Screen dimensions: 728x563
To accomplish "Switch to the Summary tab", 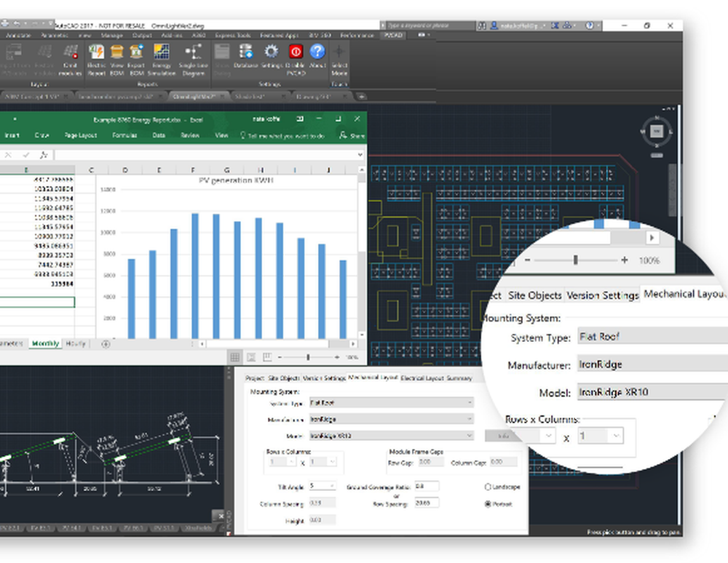I will click(x=459, y=378).
